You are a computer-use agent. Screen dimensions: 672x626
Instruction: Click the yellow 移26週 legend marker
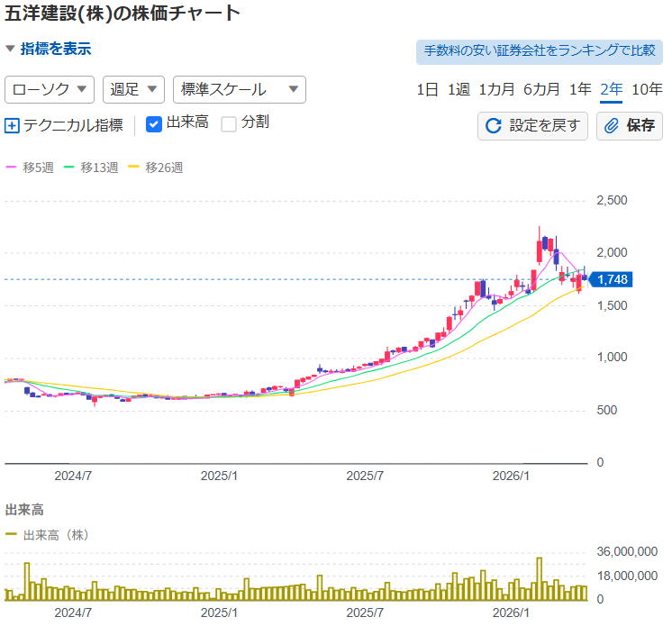pos(136,168)
